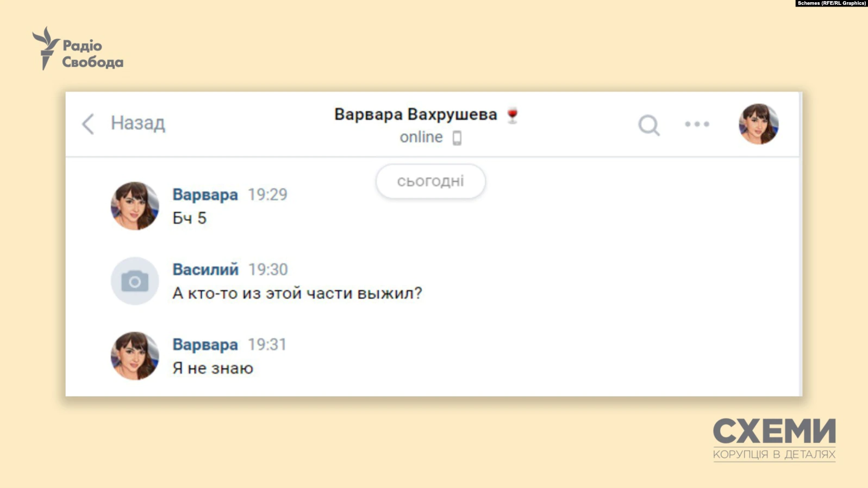
Task: Click the Радіо Свобода torch logo
Action: [x=46, y=48]
